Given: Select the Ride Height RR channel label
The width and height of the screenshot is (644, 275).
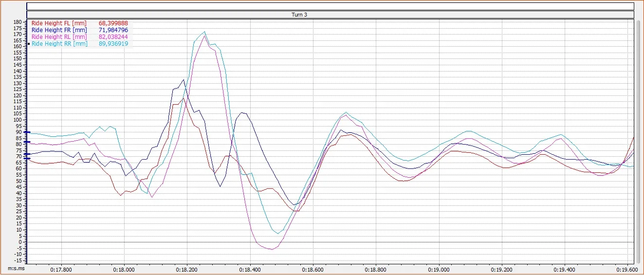Looking at the screenshot, I should click(59, 43).
